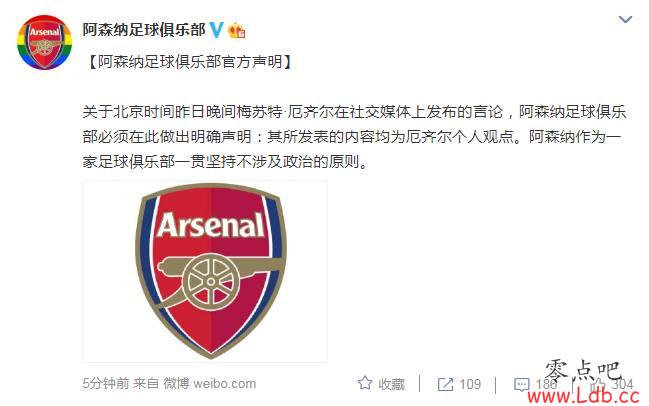Open comments via the speech bubble icon

click(x=521, y=384)
